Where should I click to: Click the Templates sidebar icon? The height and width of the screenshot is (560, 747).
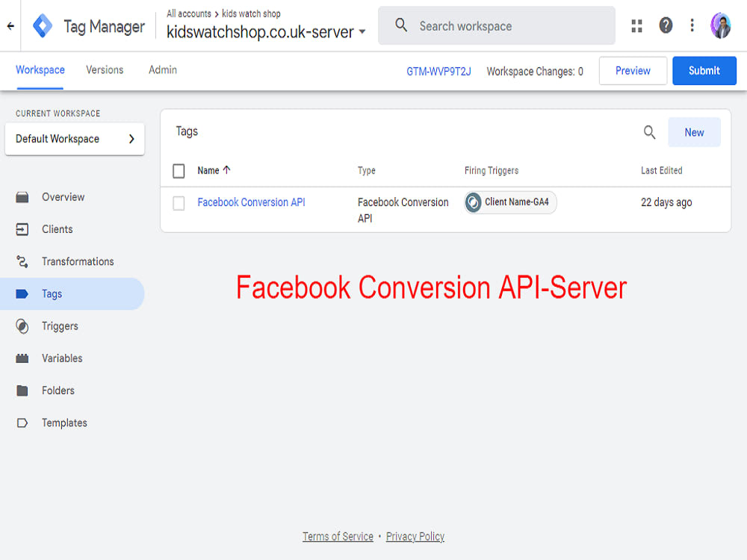[22, 423]
